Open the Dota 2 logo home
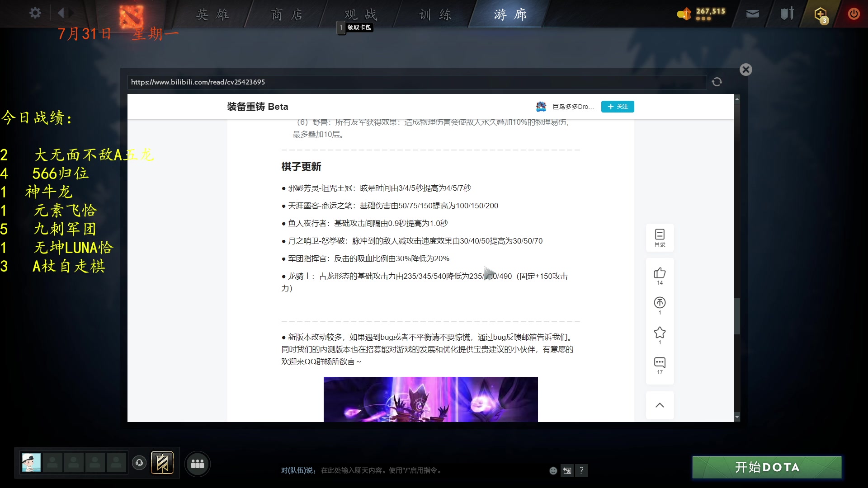 pos(131,16)
